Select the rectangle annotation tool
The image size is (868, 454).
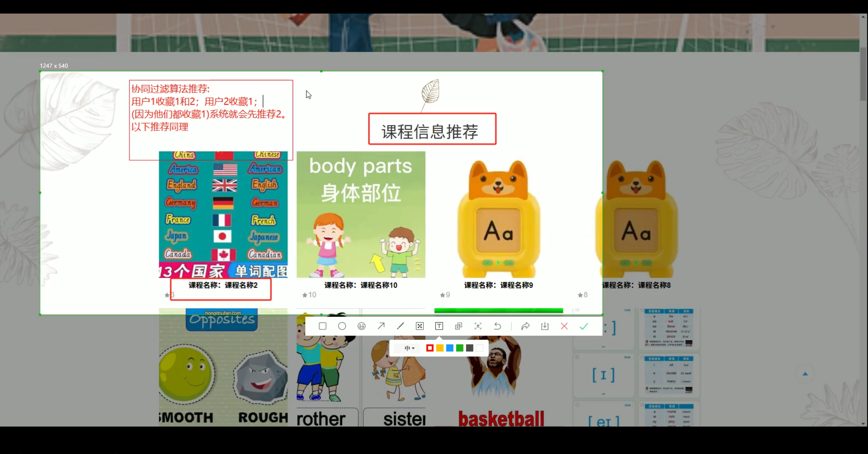click(322, 326)
